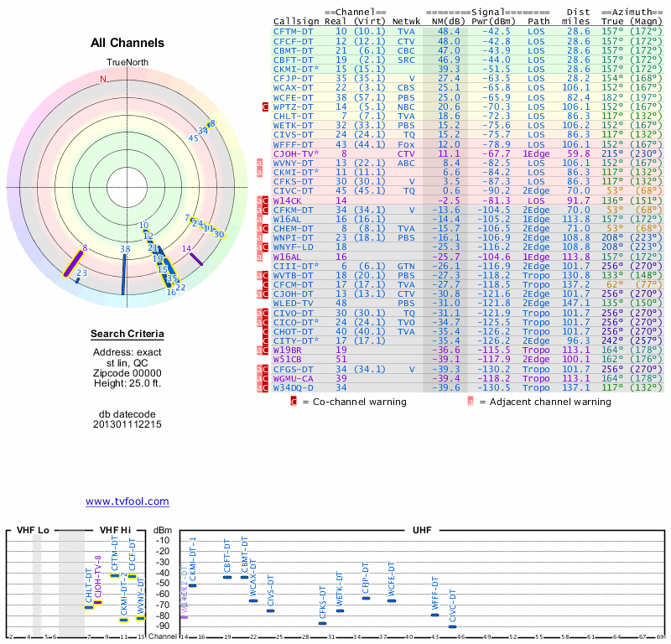Click the WGMU-CA callsign entry
The height and width of the screenshot is (644, 671).
294,377
